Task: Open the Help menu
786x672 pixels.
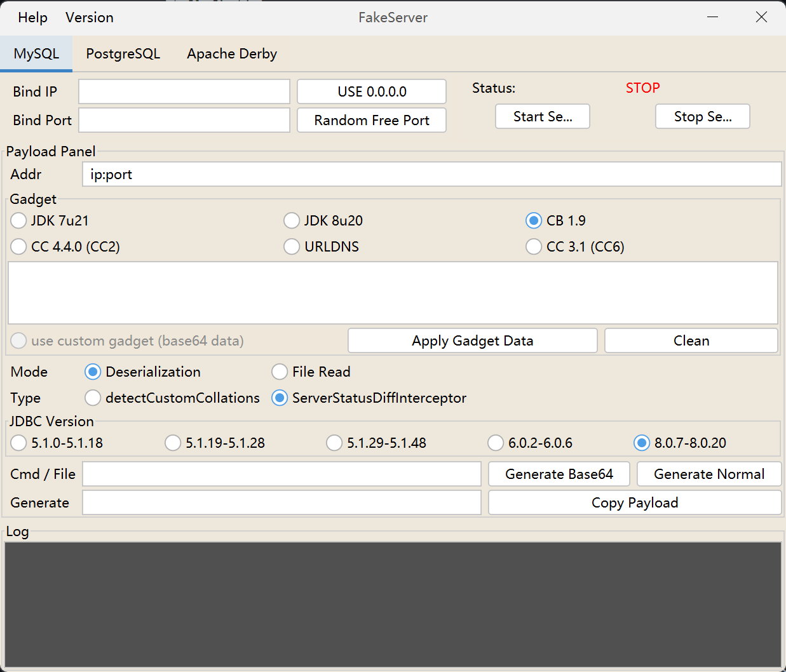Action: point(32,18)
